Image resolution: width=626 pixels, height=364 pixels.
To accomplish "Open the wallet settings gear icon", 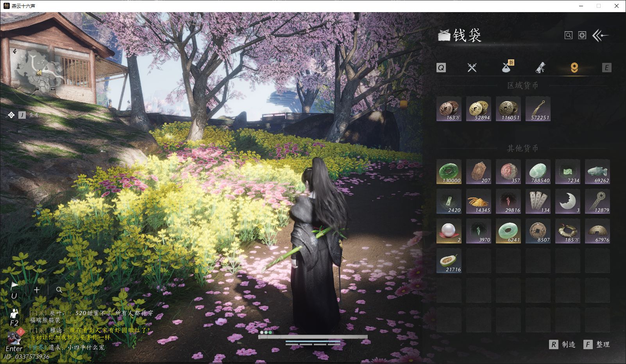I will tap(582, 36).
